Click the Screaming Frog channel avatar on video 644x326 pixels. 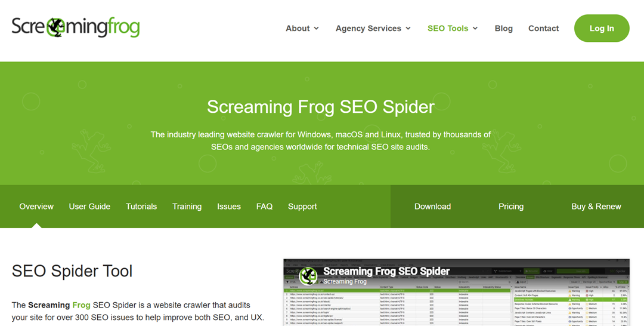pyautogui.click(x=308, y=276)
